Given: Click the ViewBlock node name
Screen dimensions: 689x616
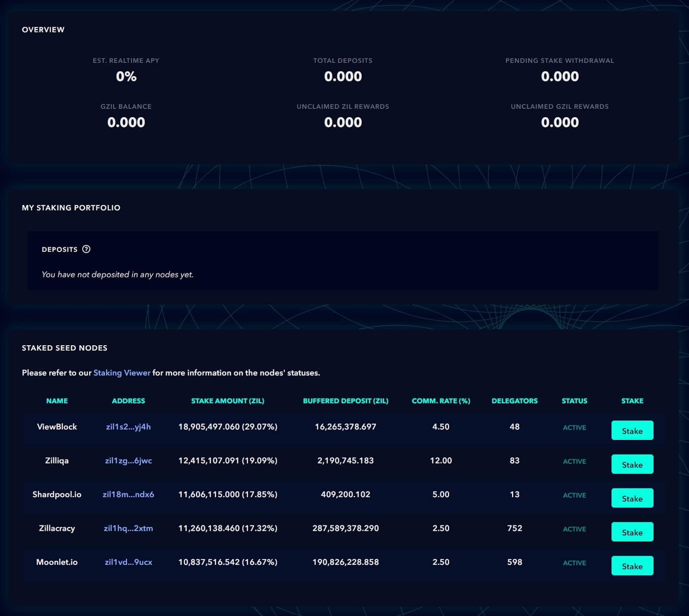Looking at the screenshot, I should 57,427.
